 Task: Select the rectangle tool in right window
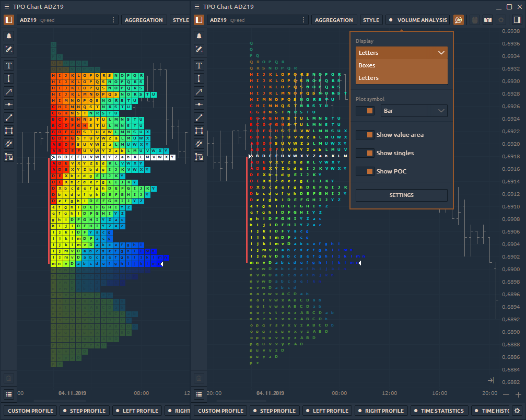tap(199, 131)
